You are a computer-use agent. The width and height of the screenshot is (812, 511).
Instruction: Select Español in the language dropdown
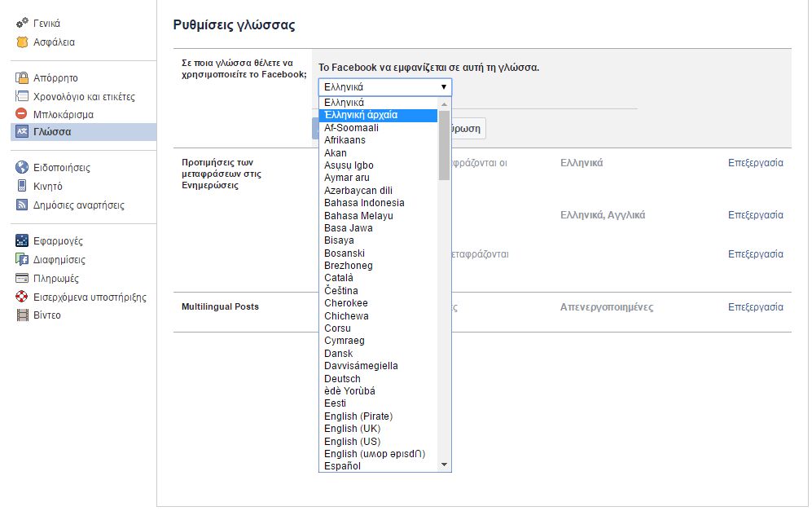[x=342, y=466]
